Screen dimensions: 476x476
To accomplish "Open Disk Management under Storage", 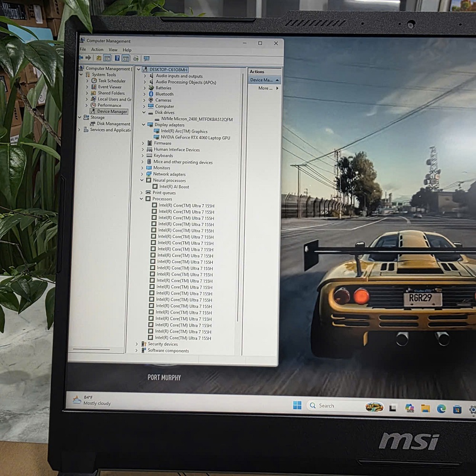I will [114, 124].
